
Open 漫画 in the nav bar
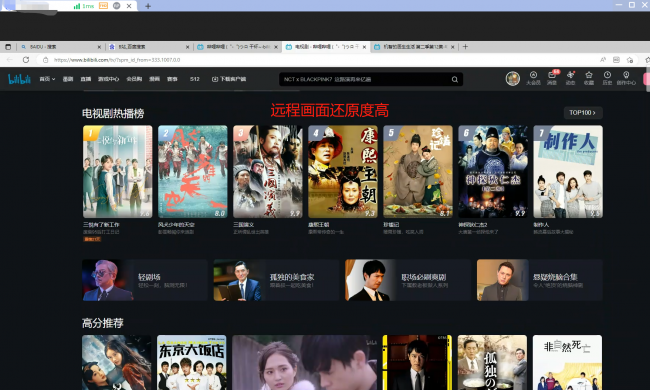coord(154,79)
